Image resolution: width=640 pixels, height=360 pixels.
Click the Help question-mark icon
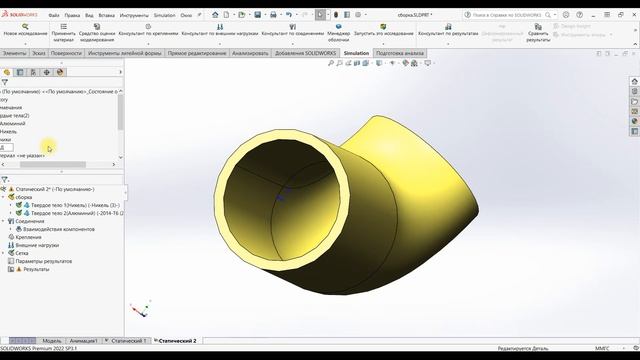pos(579,15)
